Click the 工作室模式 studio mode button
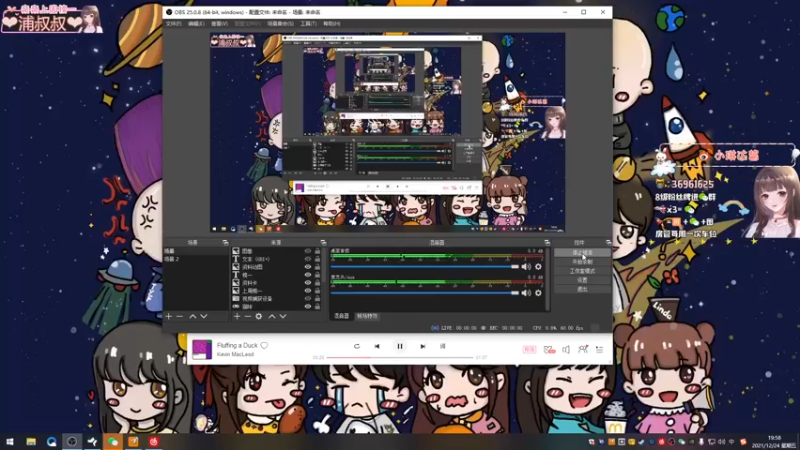This screenshot has width=800, height=450. coord(582,271)
